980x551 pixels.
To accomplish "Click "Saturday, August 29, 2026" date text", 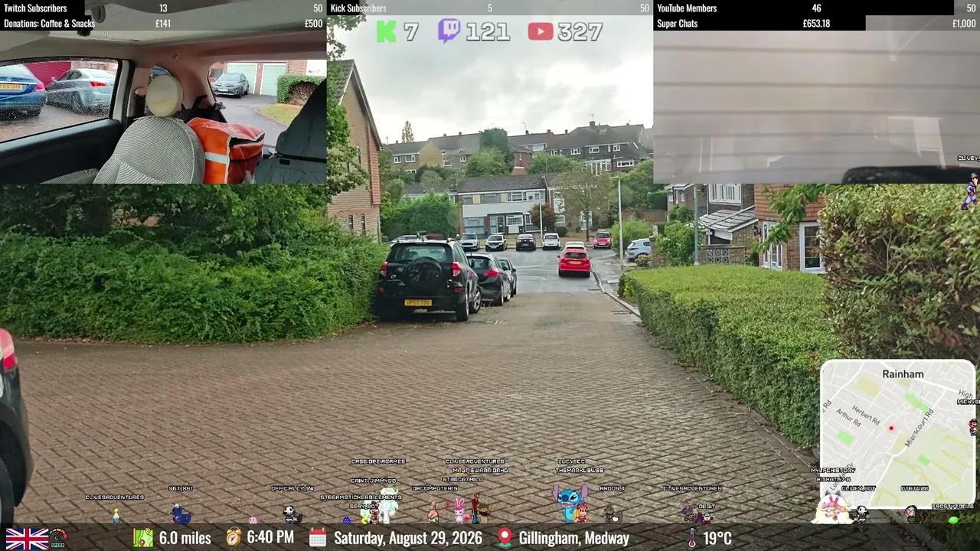I will coord(408,538).
